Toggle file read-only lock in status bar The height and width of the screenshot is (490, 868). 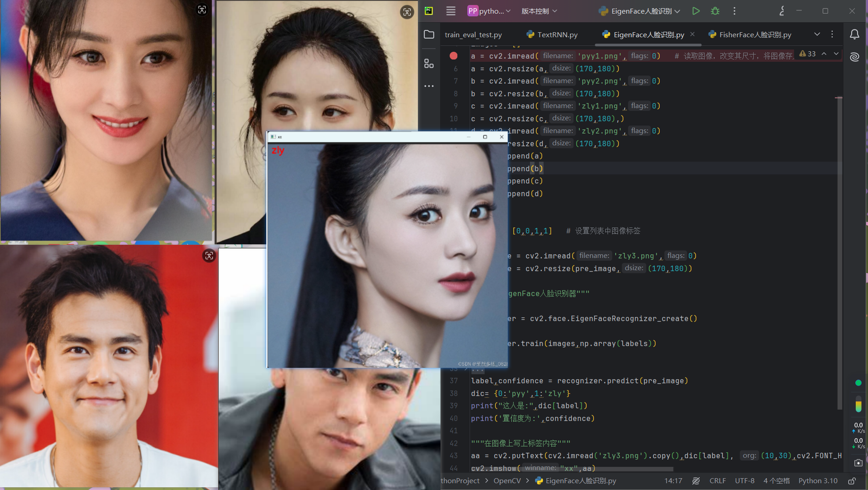coord(852,480)
